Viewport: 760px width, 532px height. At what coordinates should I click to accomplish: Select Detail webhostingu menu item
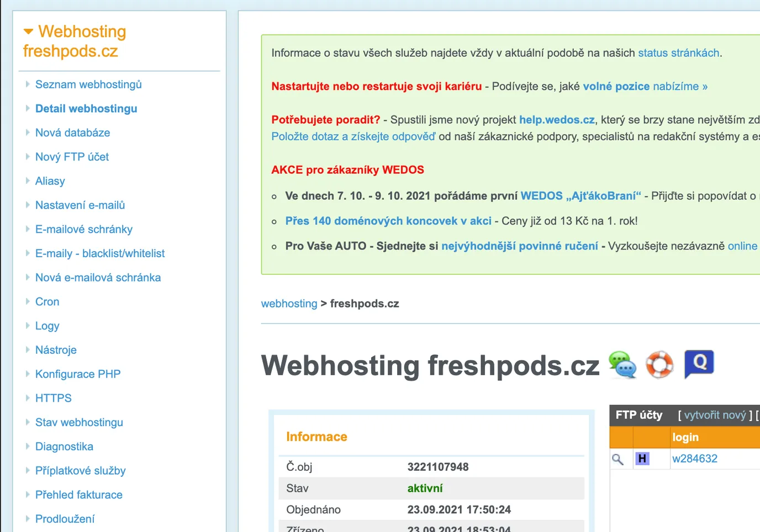[86, 109]
